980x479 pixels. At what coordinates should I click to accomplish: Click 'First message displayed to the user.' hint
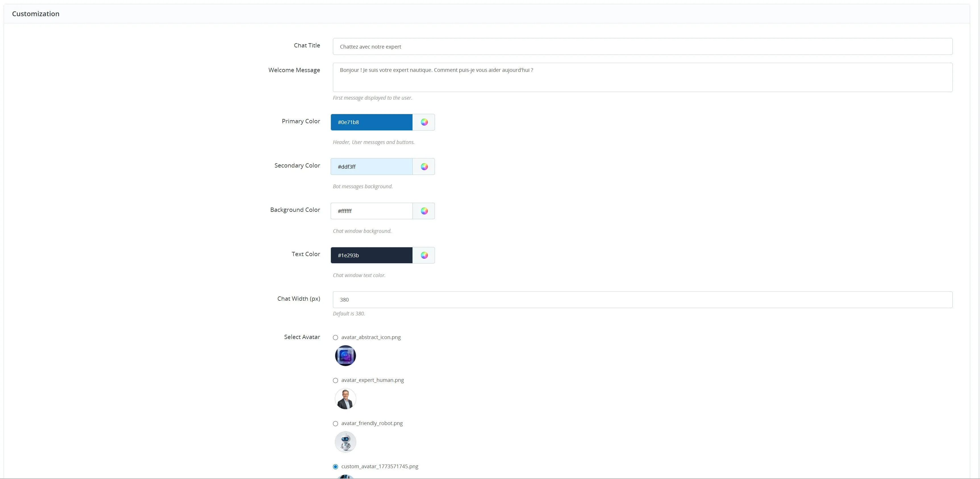coord(372,98)
